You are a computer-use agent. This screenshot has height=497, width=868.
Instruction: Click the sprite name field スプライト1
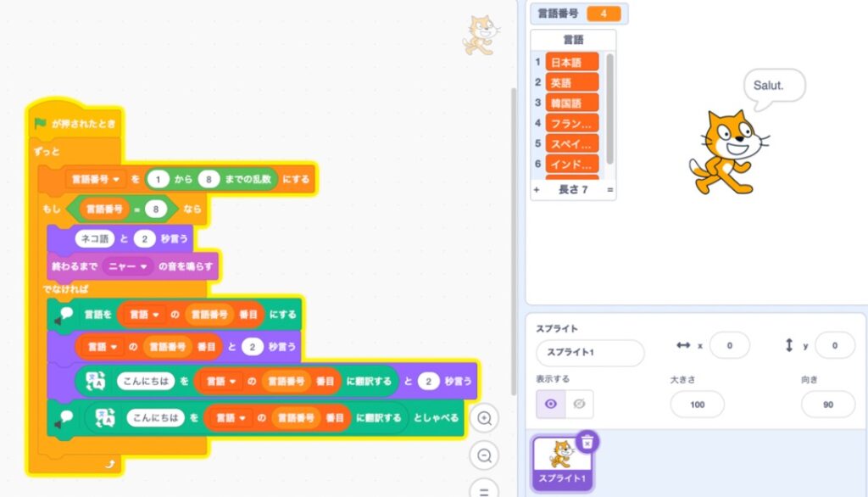point(590,352)
